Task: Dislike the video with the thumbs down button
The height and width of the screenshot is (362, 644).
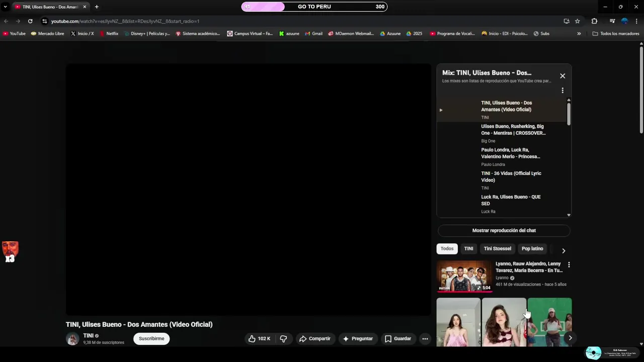Action: (283, 339)
